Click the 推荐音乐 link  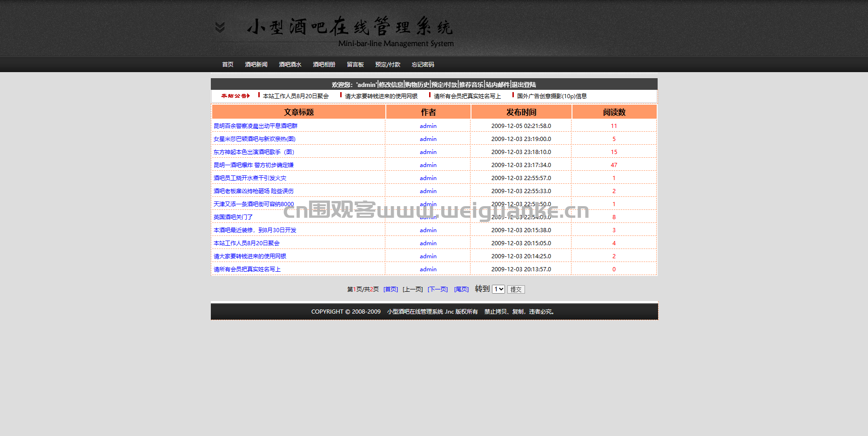[471, 85]
